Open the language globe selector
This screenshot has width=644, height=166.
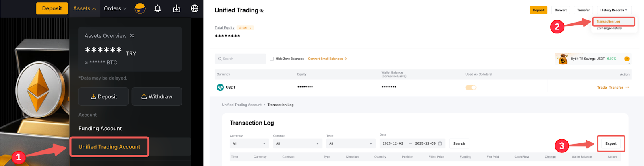194,8
